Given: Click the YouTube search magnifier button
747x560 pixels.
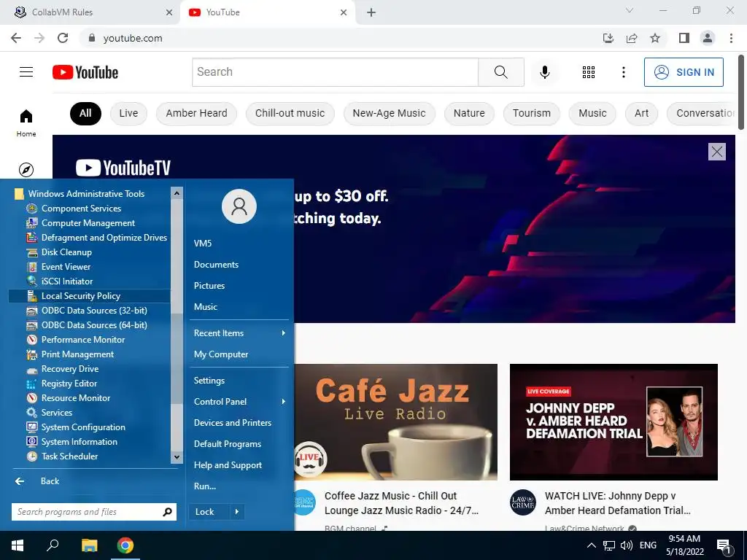Looking at the screenshot, I should [500, 72].
